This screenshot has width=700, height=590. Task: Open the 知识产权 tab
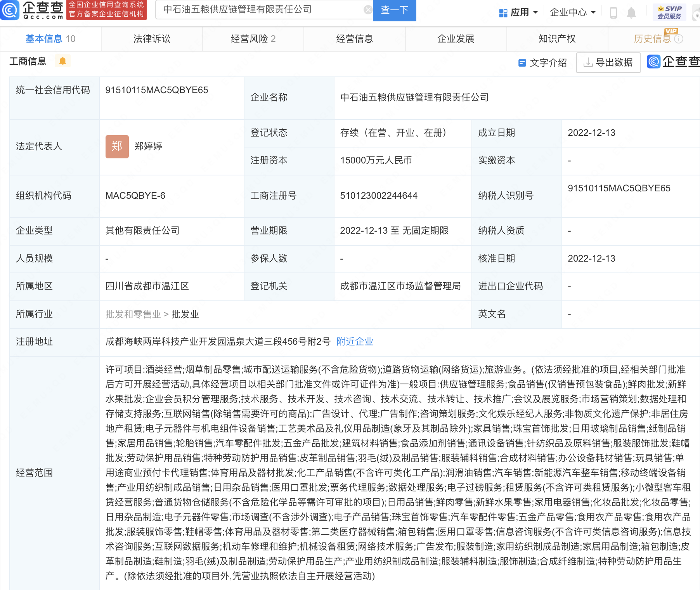coord(557,39)
